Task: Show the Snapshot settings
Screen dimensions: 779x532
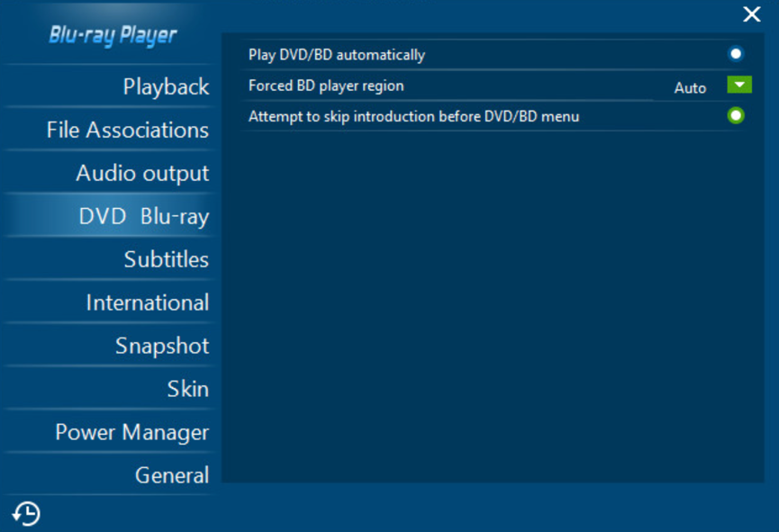Action: [110, 346]
